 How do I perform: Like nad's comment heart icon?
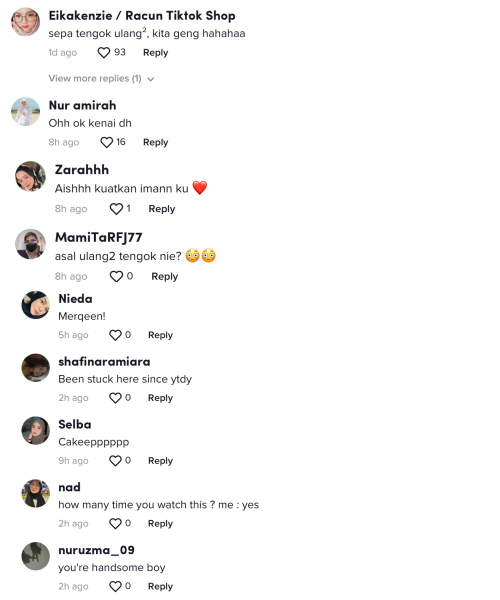coord(115,523)
